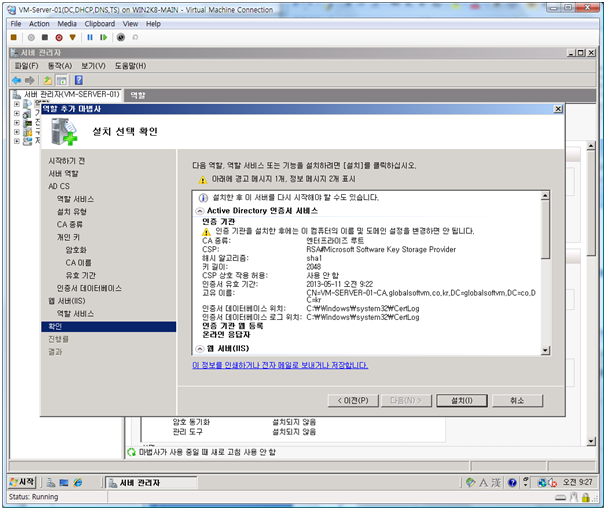Click the 漢 Hanja conversion icon
The image size is (606, 510).
[x=496, y=483]
